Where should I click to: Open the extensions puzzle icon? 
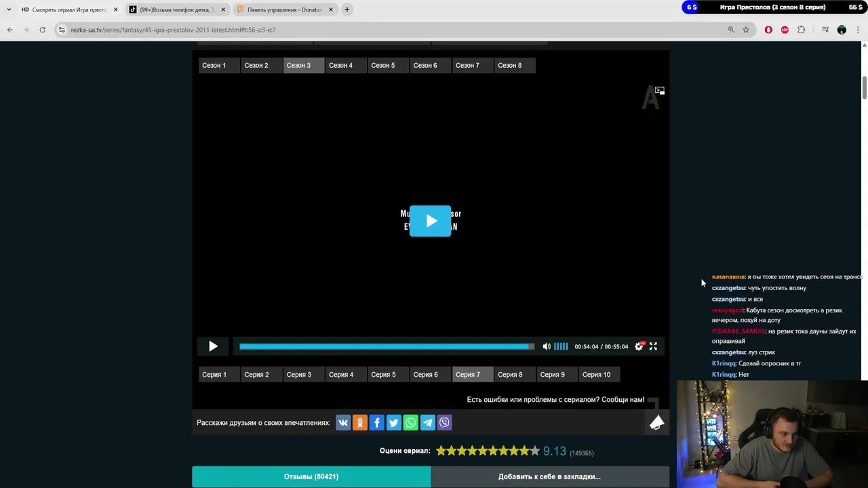click(x=802, y=30)
